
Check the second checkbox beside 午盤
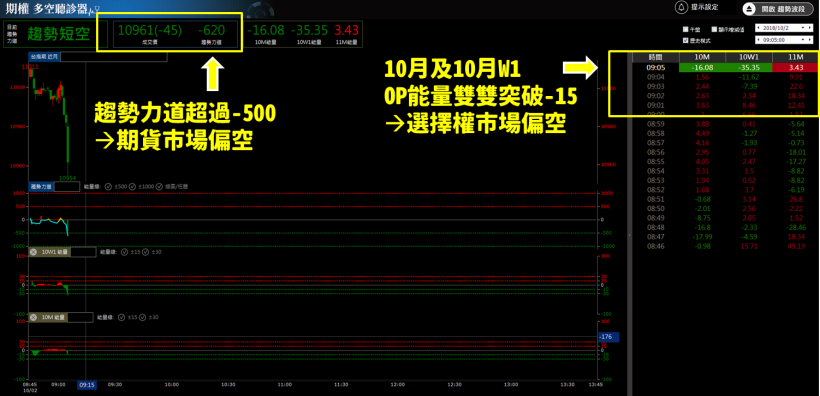(714, 29)
